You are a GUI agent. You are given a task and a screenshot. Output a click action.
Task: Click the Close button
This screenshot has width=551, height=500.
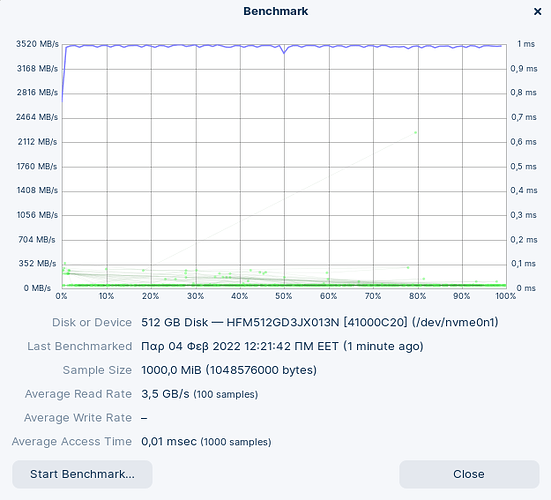pos(469,474)
